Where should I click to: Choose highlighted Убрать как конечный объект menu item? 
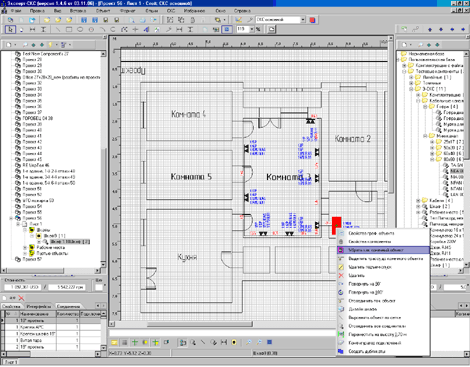click(383, 250)
